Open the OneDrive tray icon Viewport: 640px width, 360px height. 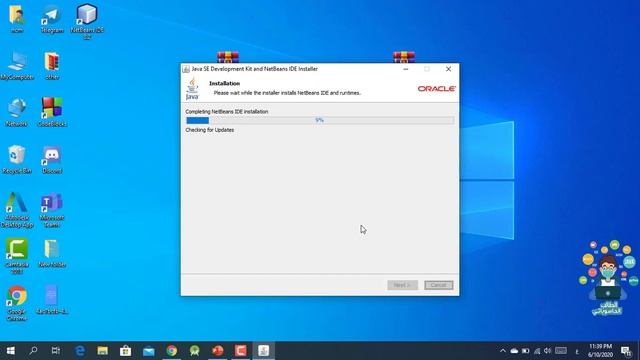tap(514, 351)
